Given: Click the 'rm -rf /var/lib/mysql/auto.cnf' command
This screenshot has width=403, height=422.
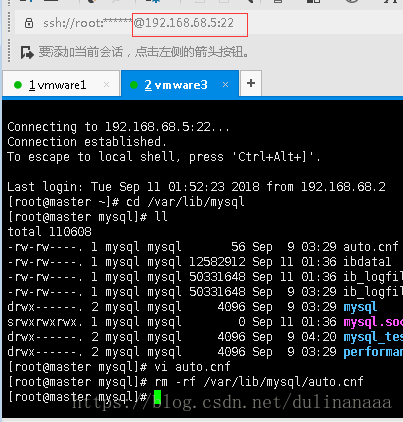Looking at the screenshot, I should [259, 382].
